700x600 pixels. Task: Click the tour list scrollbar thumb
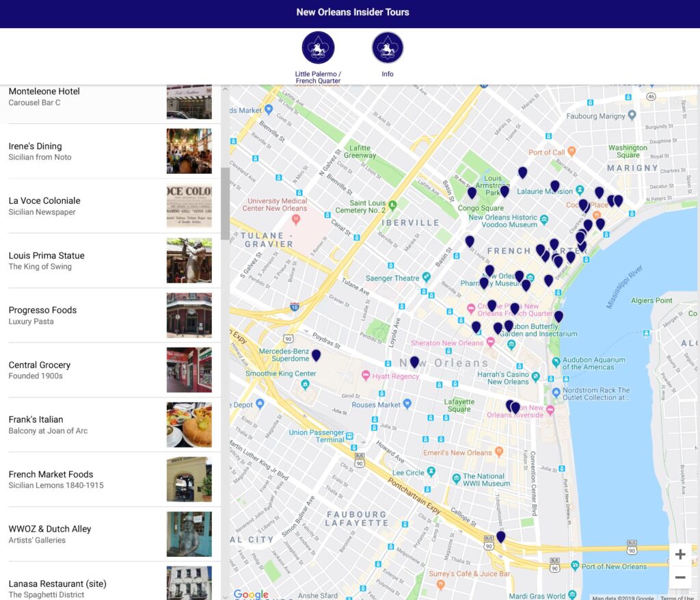(225, 203)
